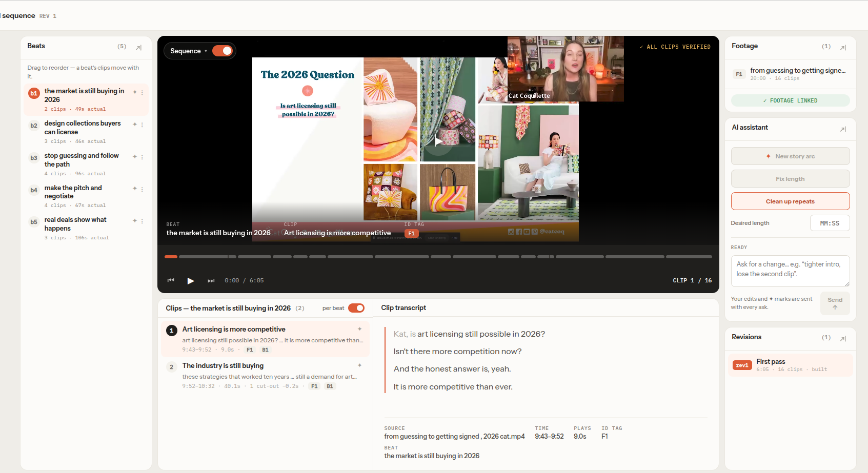Select beat 'design collections buyers can license'
This screenshot has height=473, width=868.
pyautogui.click(x=86, y=132)
